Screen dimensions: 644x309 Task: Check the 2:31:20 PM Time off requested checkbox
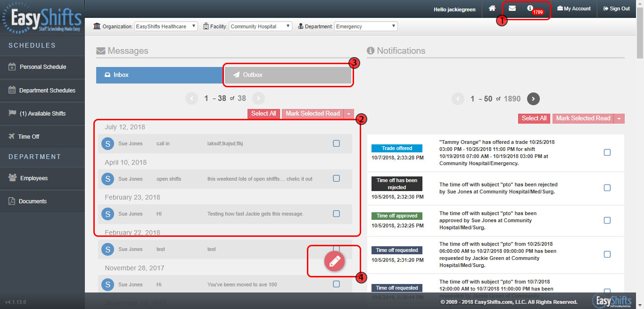607,254
